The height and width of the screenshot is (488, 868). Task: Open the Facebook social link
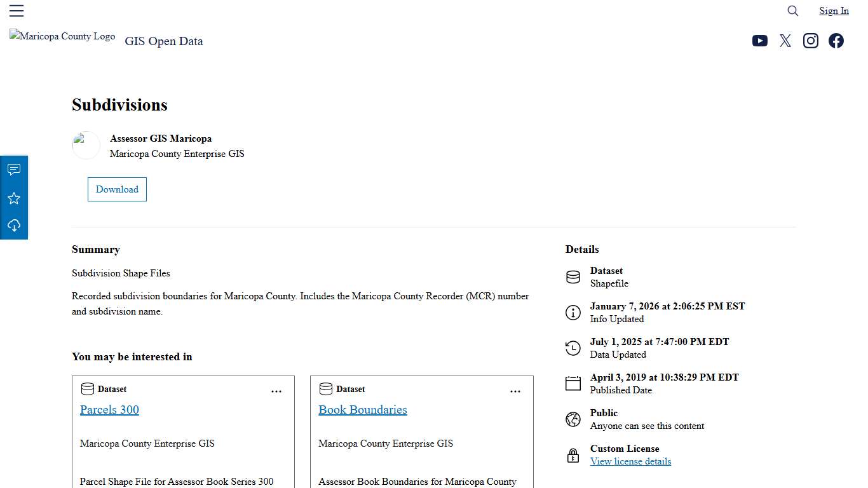[x=836, y=41]
